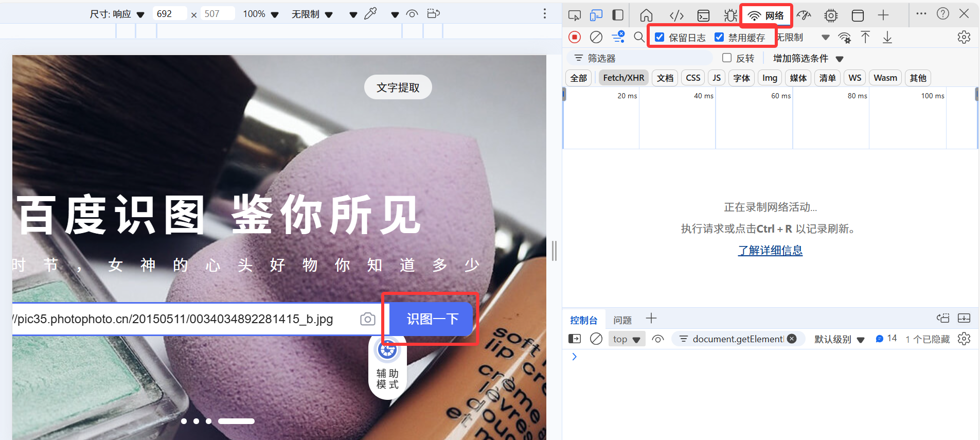Select the WS request filter
This screenshot has width=980, height=440.
855,78
